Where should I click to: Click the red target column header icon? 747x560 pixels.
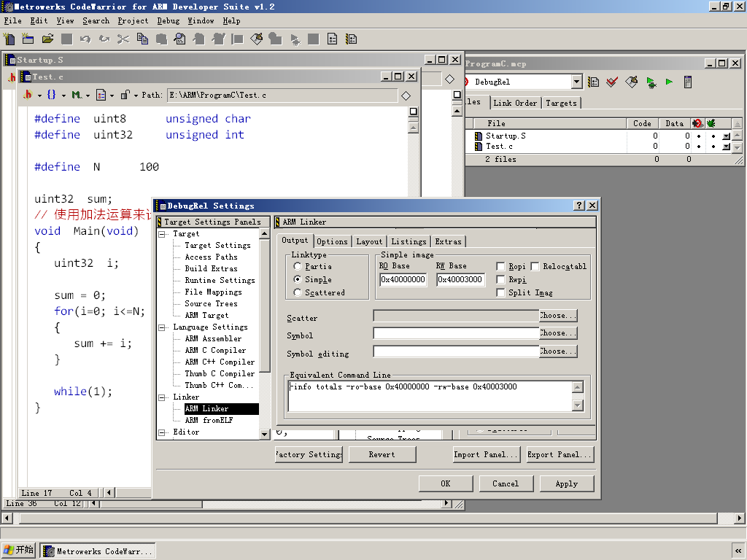coord(698,123)
